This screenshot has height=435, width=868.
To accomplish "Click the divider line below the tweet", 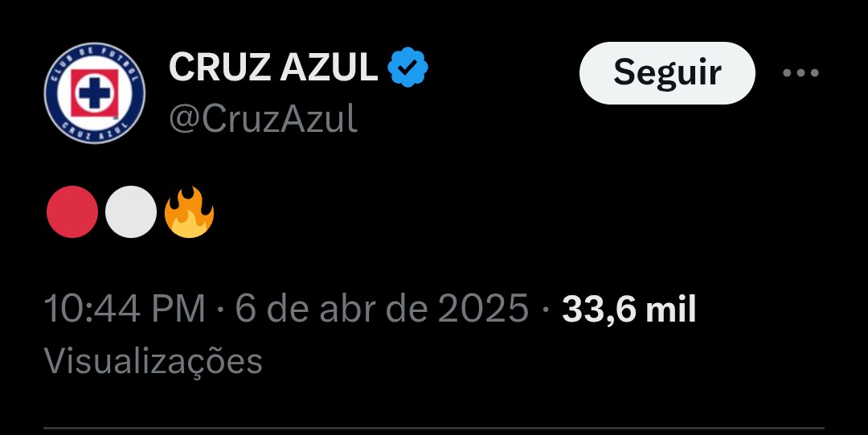I will (434, 428).
